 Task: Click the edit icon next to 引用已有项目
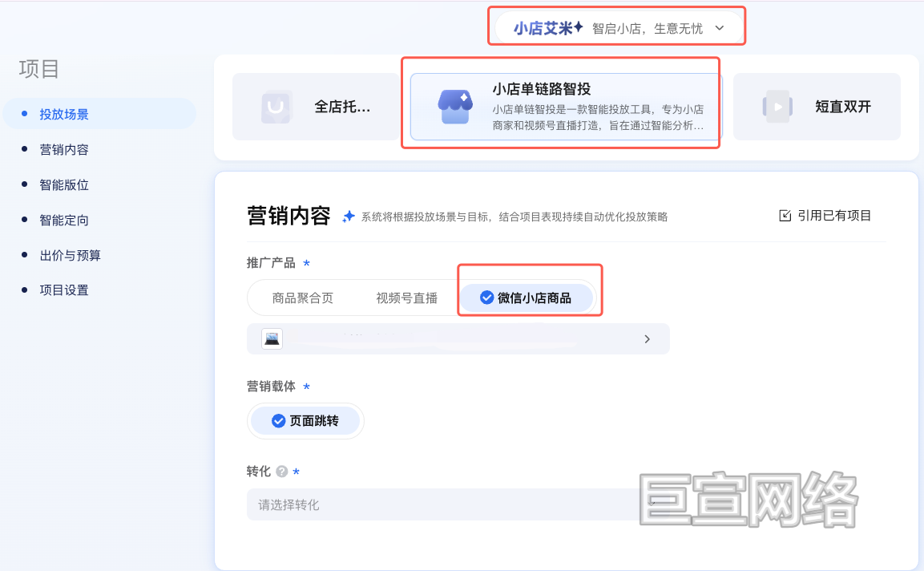coord(785,216)
